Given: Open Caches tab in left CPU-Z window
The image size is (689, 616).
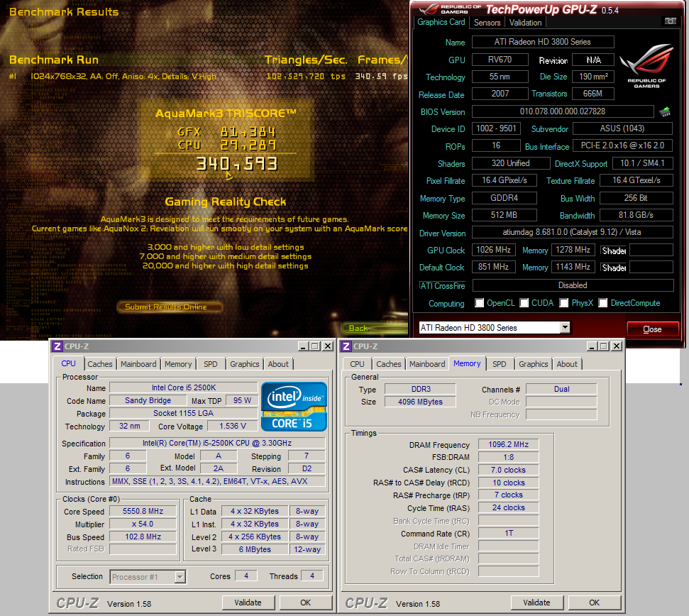Looking at the screenshot, I should click(100, 364).
